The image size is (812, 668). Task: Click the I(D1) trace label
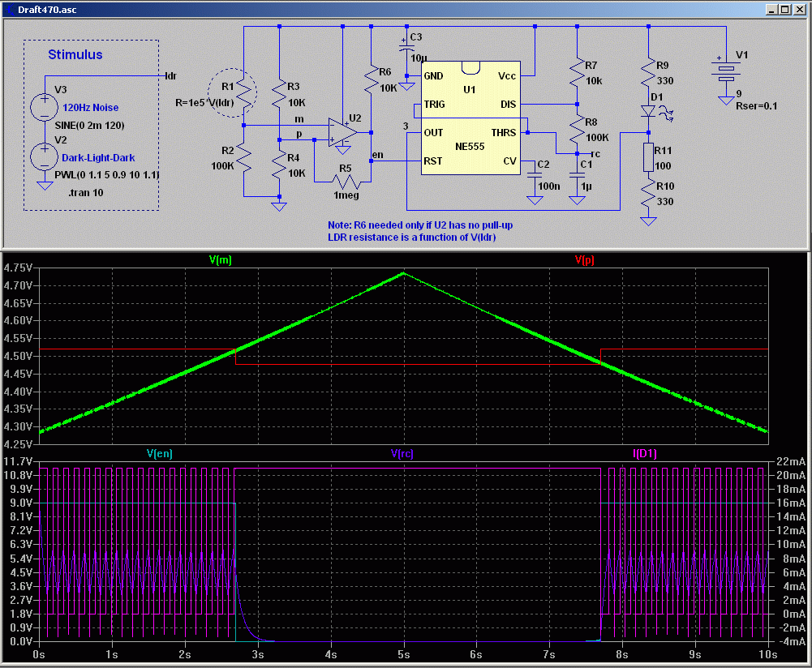(x=645, y=453)
